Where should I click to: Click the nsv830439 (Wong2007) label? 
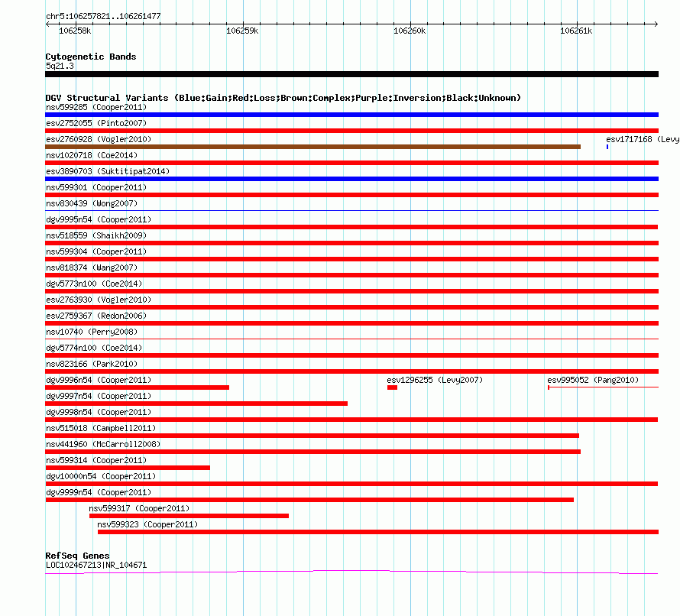click(92, 203)
